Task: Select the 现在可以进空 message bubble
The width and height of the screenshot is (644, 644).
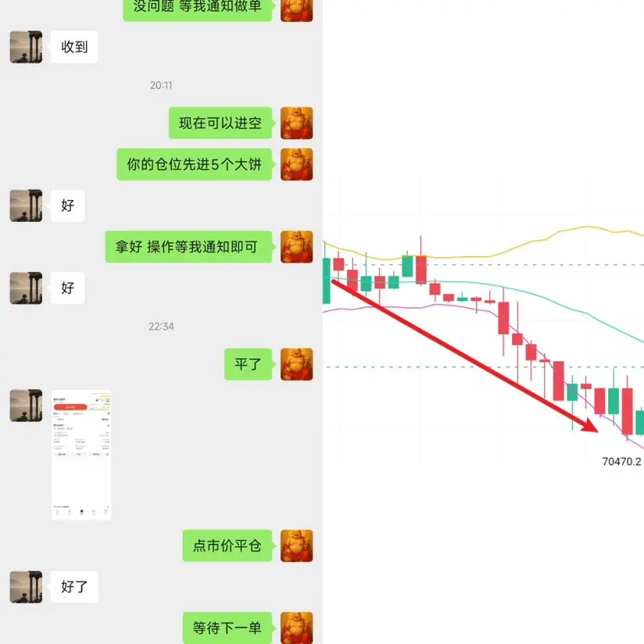Action: click(221, 123)
